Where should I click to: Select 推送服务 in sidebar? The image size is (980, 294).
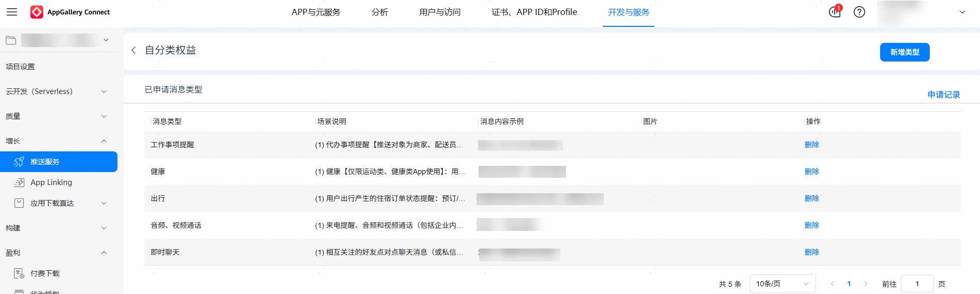click(x=58, y=162)
